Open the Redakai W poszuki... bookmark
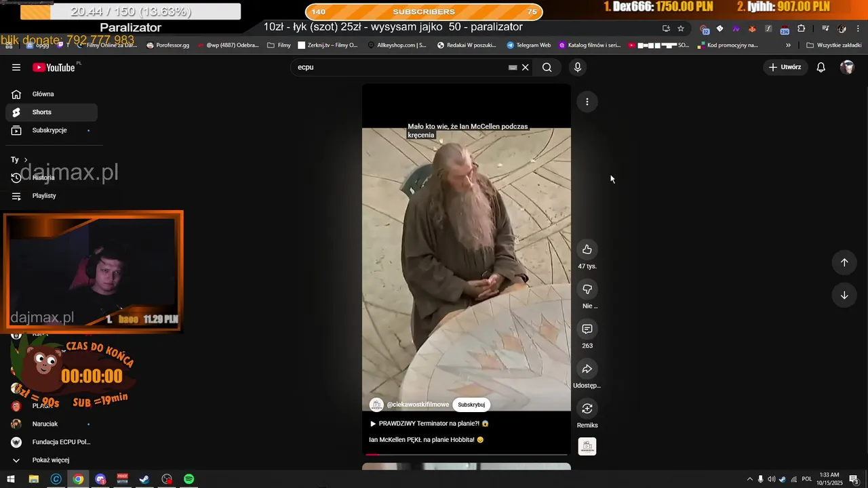The height and width of the screenshot is (488, 868). tap(467, 45)
